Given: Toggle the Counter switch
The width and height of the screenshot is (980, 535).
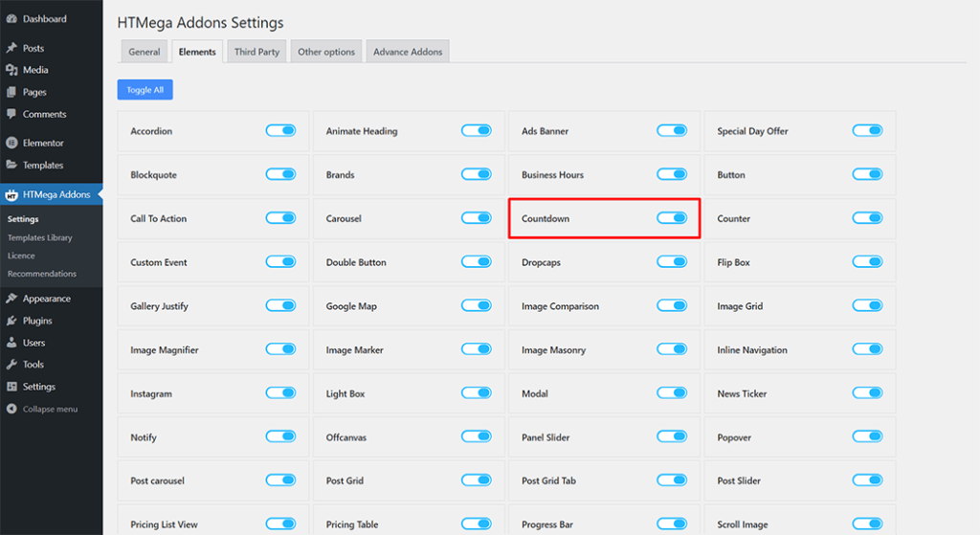Looking at the screenshot, I should [867, 218].
